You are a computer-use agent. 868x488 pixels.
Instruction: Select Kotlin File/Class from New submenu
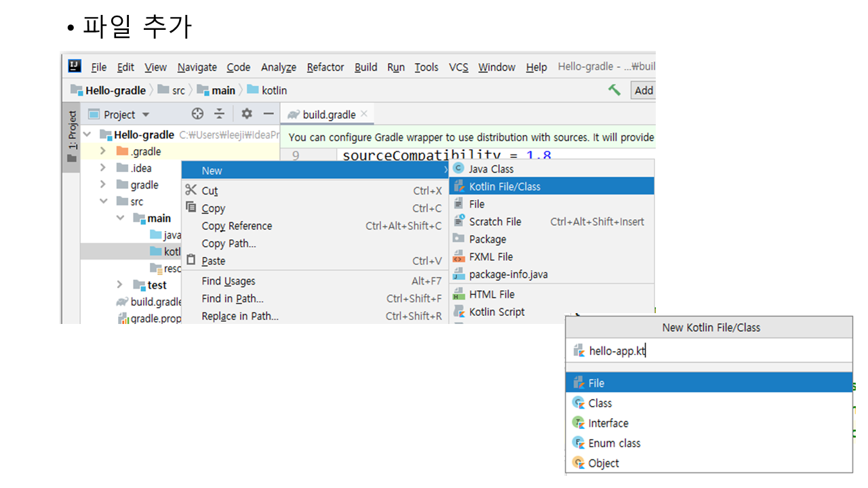click(505, 186)
